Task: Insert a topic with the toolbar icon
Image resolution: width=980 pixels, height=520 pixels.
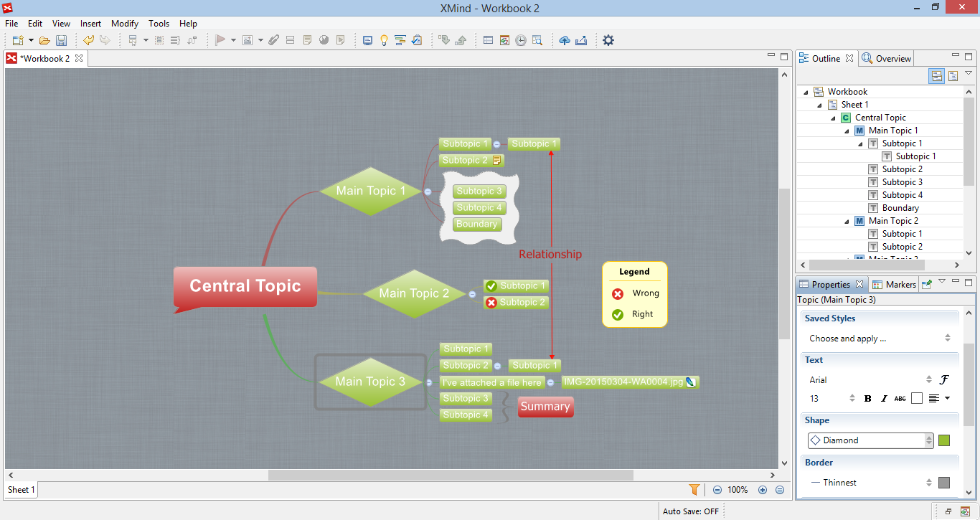Action: pos(133,41)
